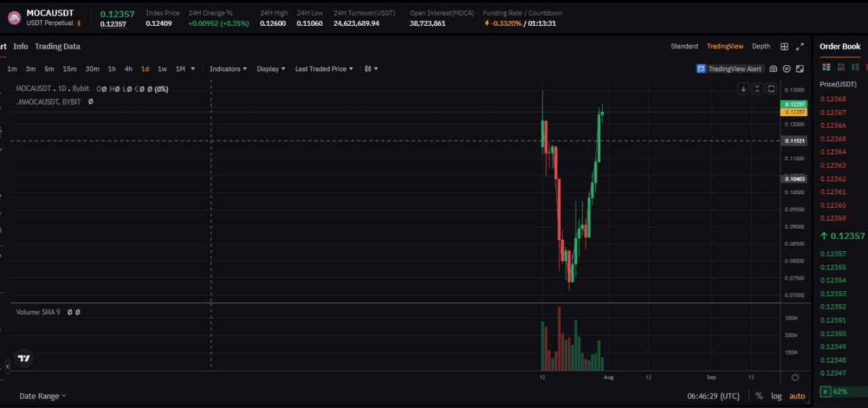Click the TradingView logo on chart
Image resolution: width=868 pixels, height=408 pixels.
tap(24, 358)
